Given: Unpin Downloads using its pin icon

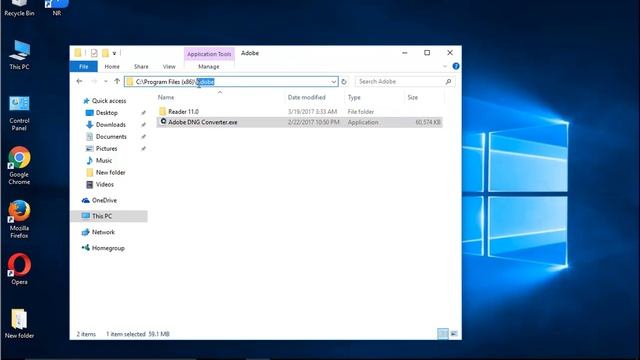Looking at the screenshot, I should coord(143,124).
